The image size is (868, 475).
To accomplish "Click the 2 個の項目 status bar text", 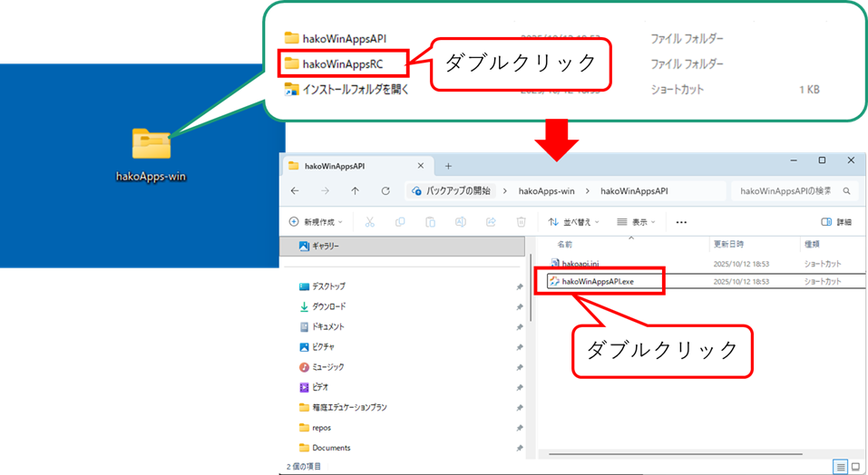I will coord(303,467).
